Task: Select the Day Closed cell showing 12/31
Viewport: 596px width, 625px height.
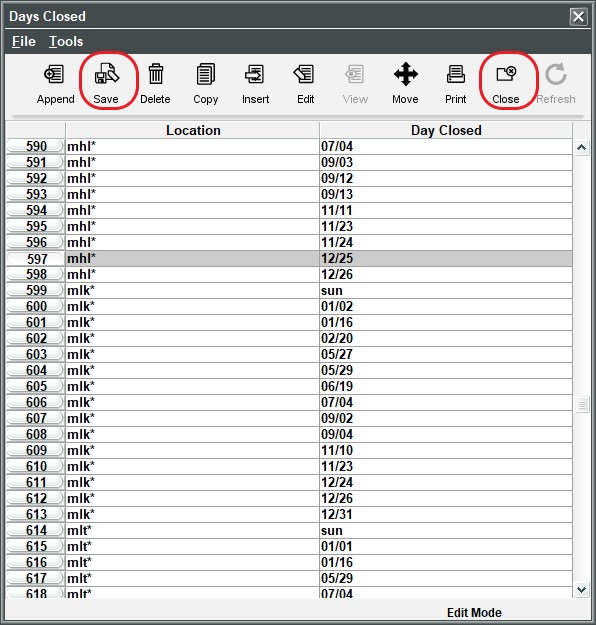Action: (x=446, y=515)
